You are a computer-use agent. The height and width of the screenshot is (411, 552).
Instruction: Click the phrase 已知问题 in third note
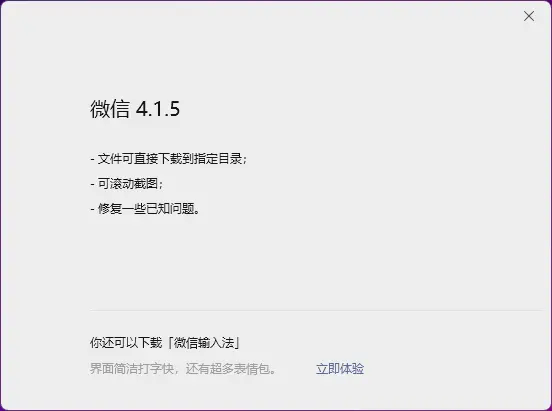pyautogui.click(x=170, y=209)
